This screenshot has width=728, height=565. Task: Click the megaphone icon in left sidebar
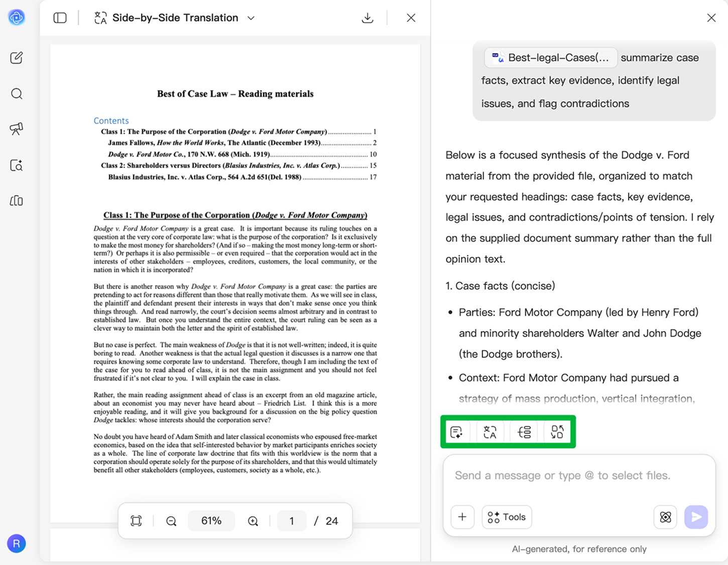coord(17,129)
